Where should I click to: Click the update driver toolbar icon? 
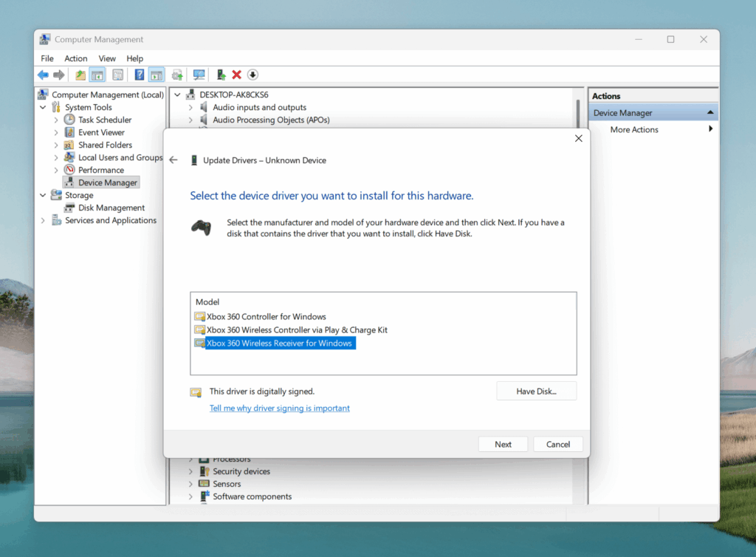pyautogui.click(x=221, y=75)
